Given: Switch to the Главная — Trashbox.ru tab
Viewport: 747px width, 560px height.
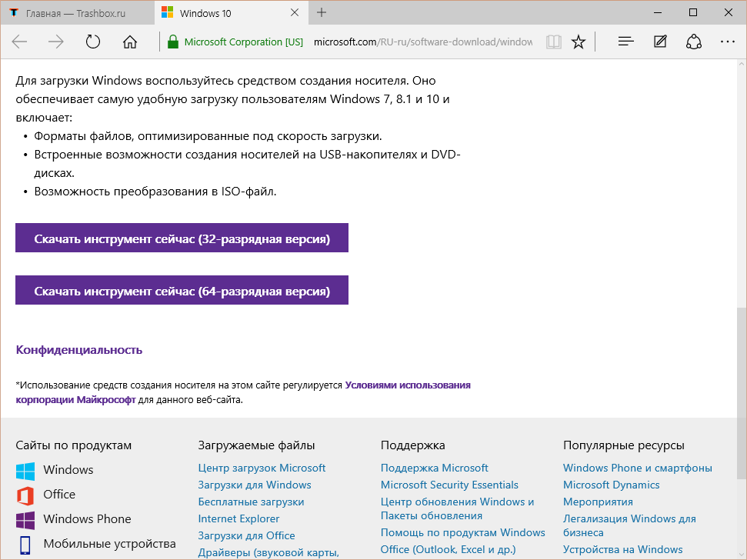Looking at the screenshot, I should [77, 13].
